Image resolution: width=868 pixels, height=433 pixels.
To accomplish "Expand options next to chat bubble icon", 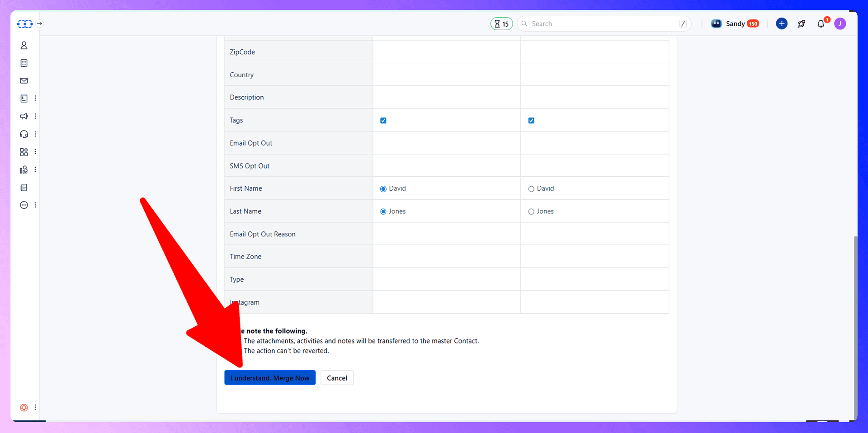I will click(x=35, y=205).
